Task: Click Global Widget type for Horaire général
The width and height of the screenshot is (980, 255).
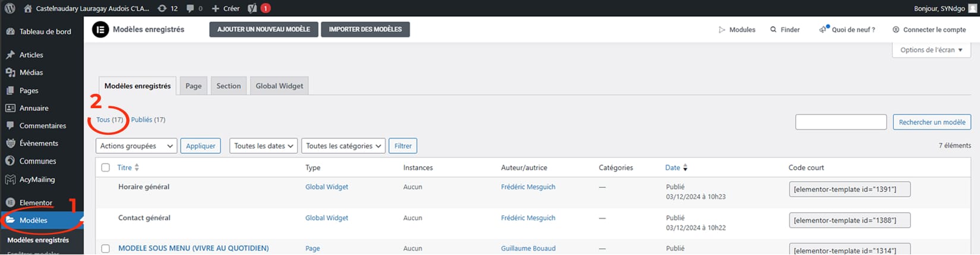Action: [327, 187]
